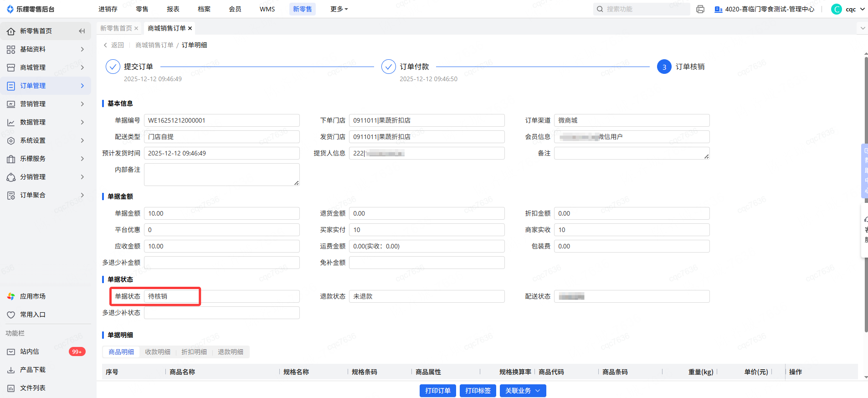The width and height of the screenshot is (868, 398).
Task: Open 产品下载 from the sidebar
Action: [32, 370]
